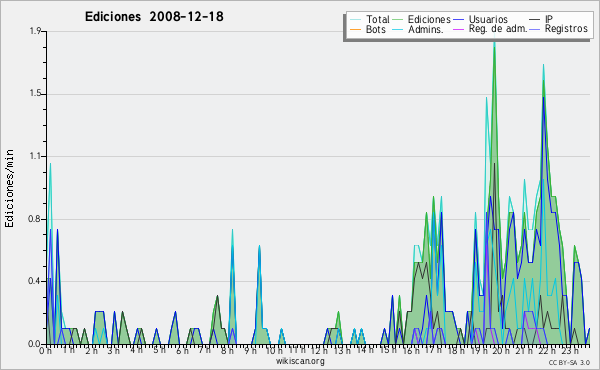
Task: Select the 'Reg. de adm.' legend entry
Action: click(x=498, y=29)
